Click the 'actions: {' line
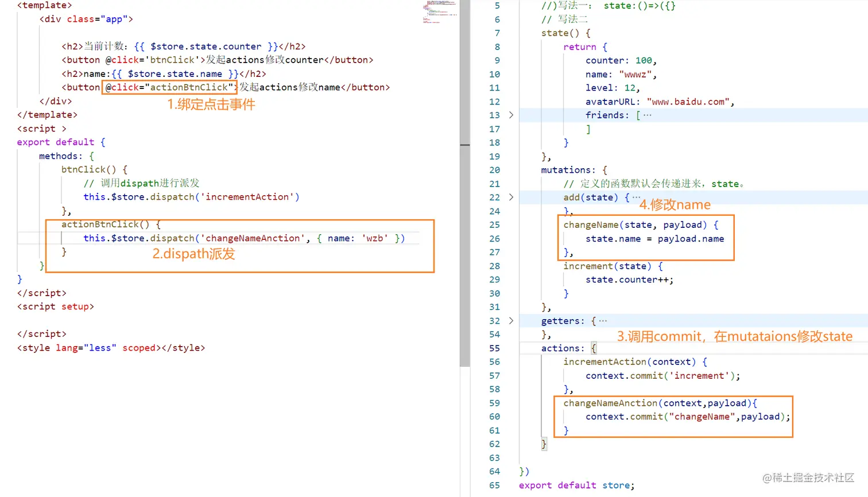This screenshot has height=497, width=868. [x=569, y=348]
